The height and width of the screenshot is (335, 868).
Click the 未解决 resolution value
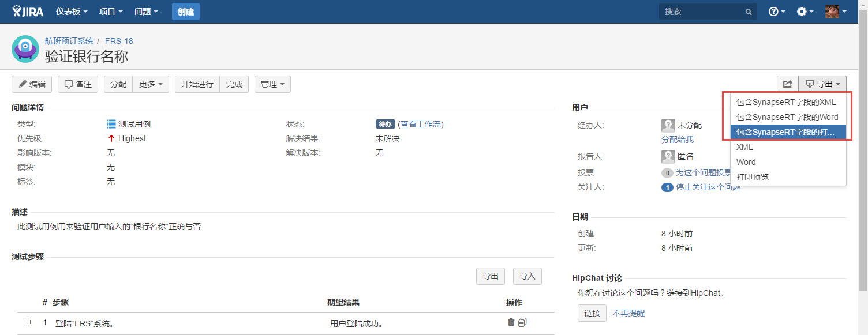tap(388, 138)
